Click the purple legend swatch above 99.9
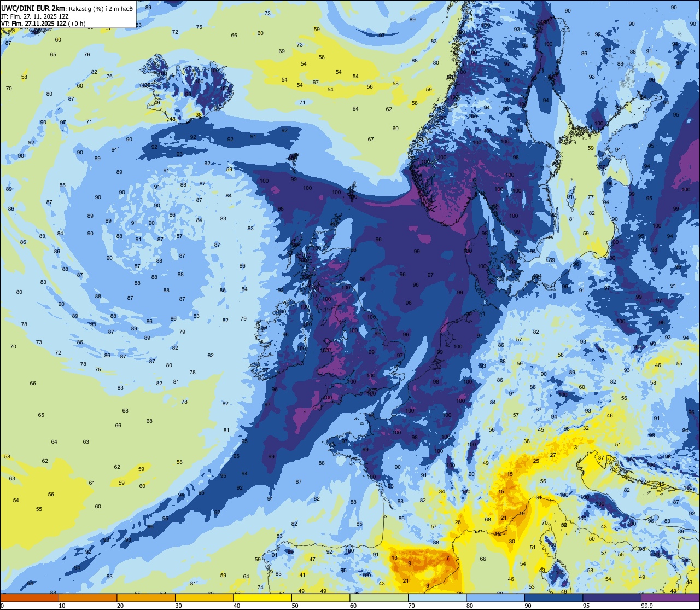The width and height of the screenshot is (700, 610). point(670,597)
